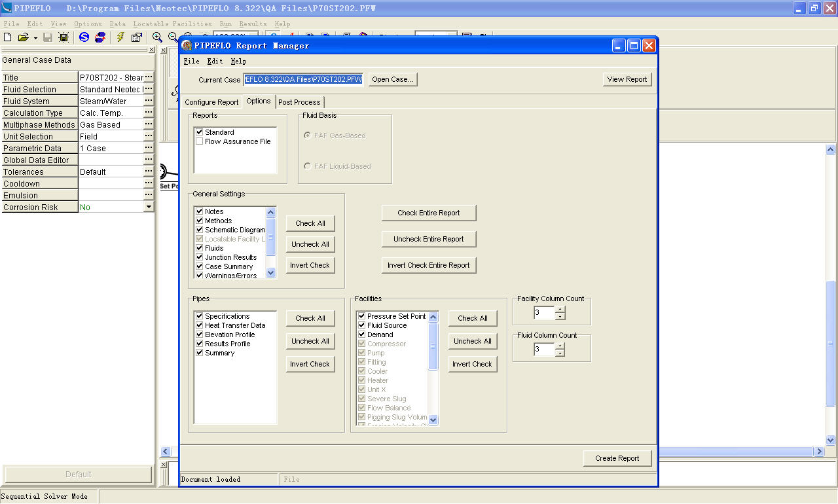Open Tolerances ellipsis button

pyautogui.click(x=149, y=171)
